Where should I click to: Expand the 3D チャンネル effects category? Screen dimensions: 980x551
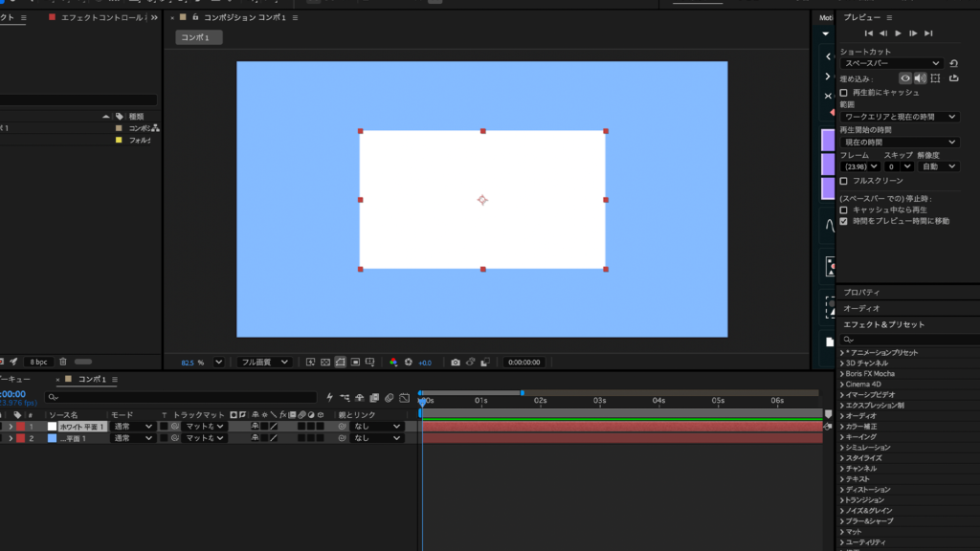[x=842, y=364]
